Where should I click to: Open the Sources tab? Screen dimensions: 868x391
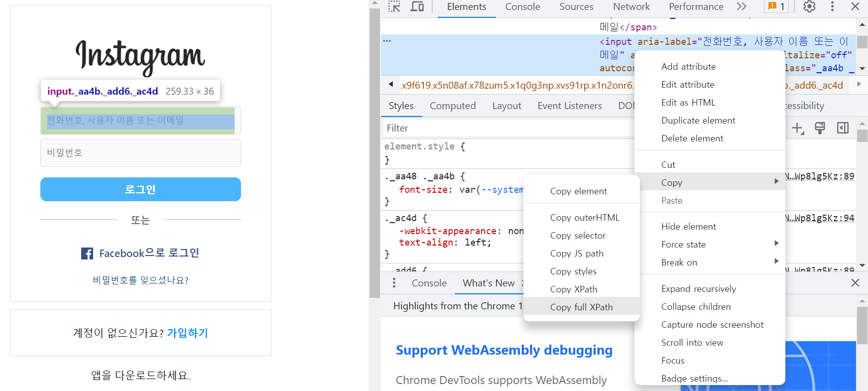[x=576, y=7]
